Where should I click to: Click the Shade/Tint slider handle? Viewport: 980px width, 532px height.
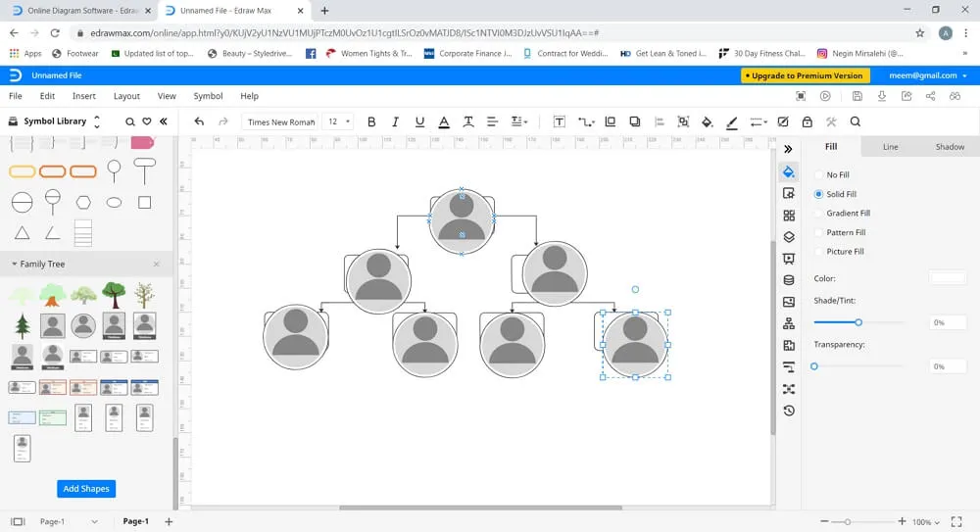[858, 322]
